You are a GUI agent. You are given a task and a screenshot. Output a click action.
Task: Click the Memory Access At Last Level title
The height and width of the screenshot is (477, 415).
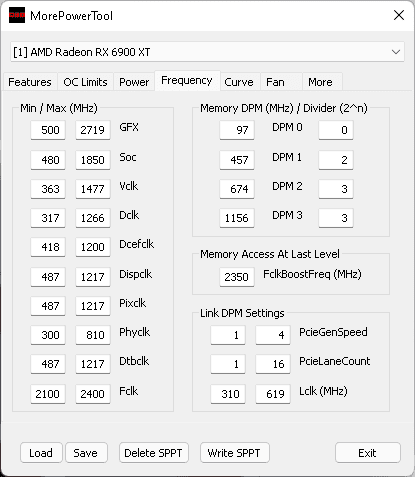tap(270, 254)
